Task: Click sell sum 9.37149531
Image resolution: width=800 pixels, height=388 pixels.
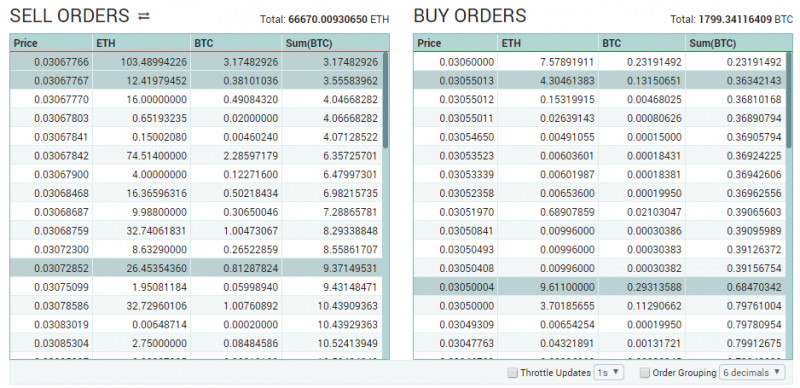Action: 350,268
